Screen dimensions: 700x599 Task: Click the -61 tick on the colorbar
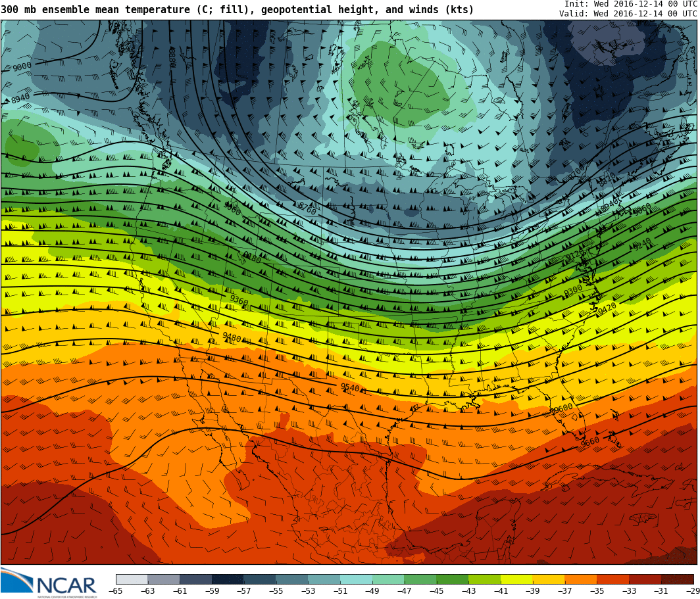180,591
